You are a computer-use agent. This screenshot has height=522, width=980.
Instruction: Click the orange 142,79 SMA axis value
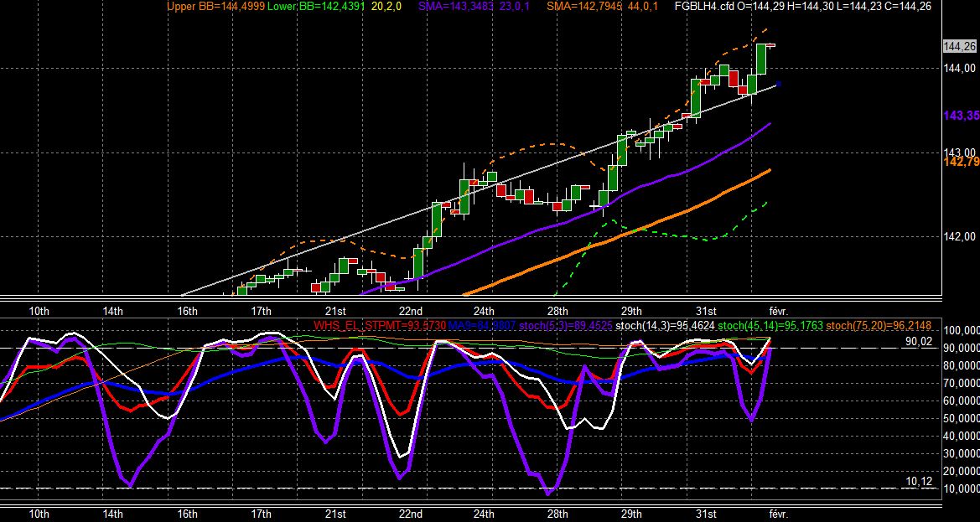962,162
